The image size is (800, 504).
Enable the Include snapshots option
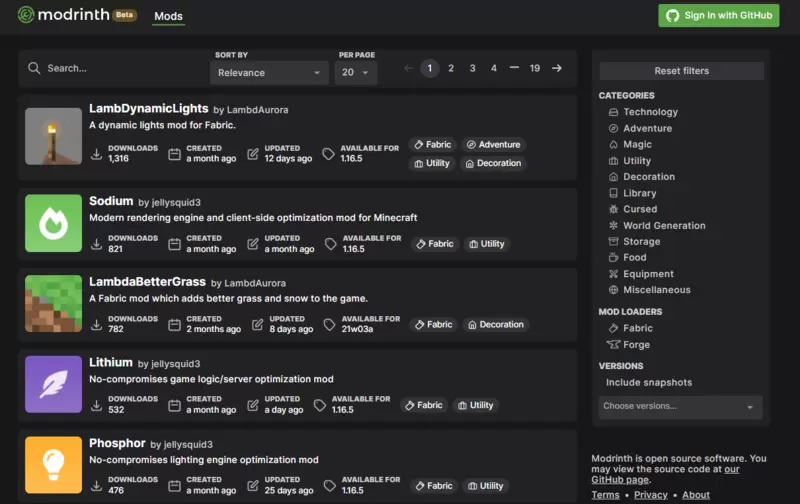(x=648, y=382)
